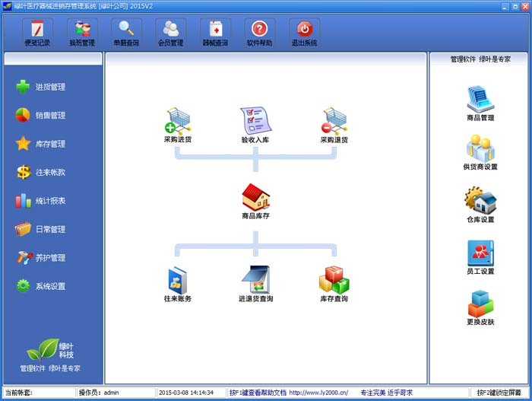Screen dimensions: 532x401
Task: Click 退出系统 power button
Action: click(x=304, y=32)
